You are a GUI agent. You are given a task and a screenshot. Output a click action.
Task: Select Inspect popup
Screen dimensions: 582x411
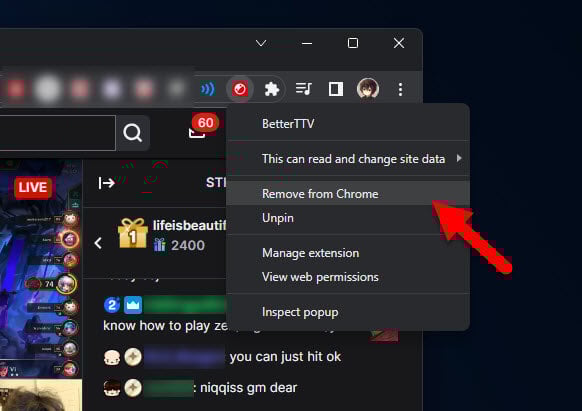coord(348,312)
